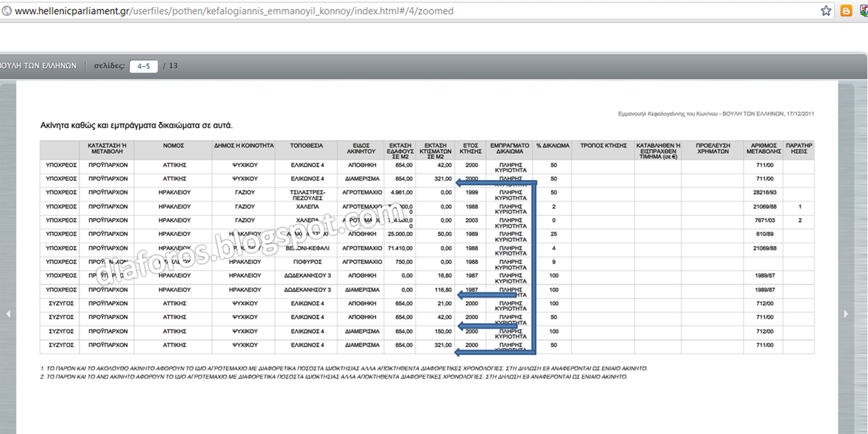
Task: Click the ΝΟΜΟΣ column header
Action: pos(173,146)
